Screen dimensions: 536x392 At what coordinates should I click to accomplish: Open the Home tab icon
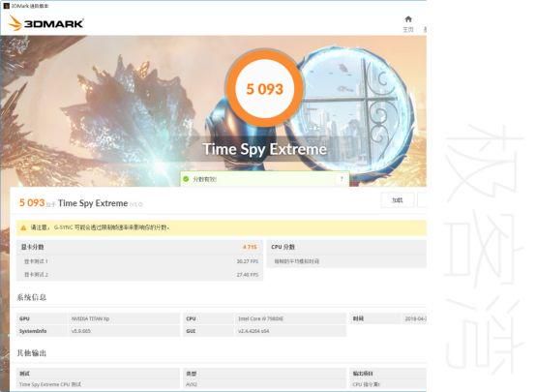(x=408, y=19)
